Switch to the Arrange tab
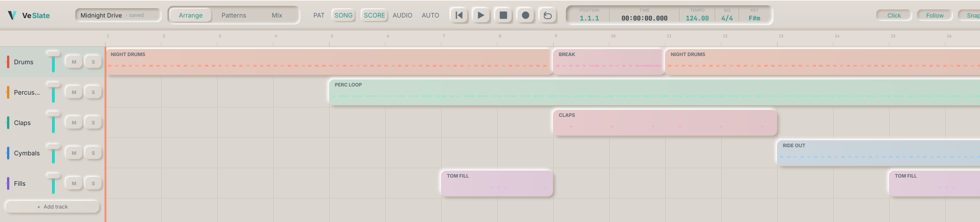Image resolution: width=980 pixels, height=222 pixels. 191,15
